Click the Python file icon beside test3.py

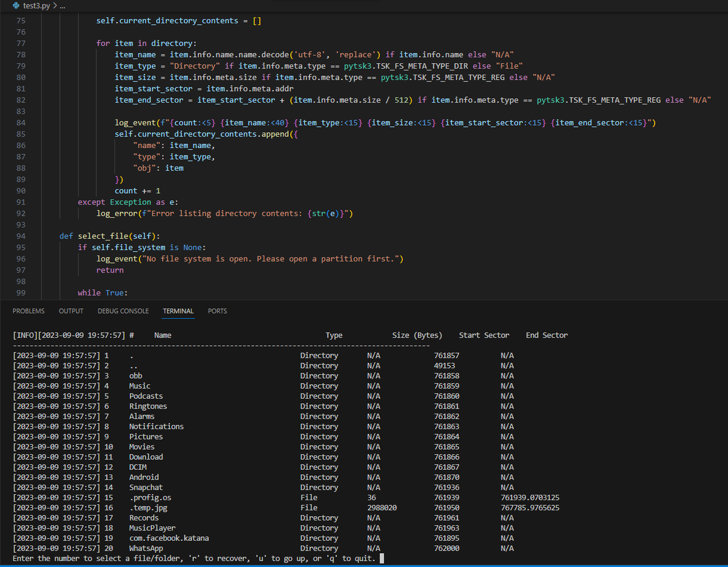coord(16,5)
